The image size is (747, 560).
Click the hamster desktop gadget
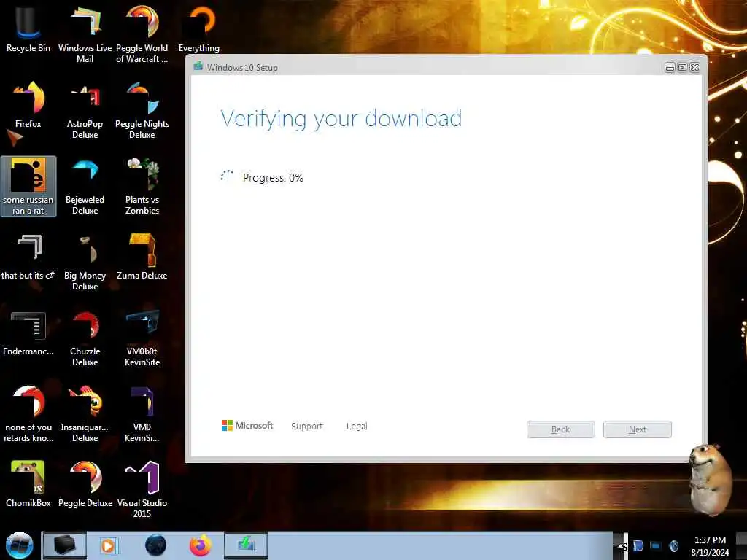coord(711,479)
